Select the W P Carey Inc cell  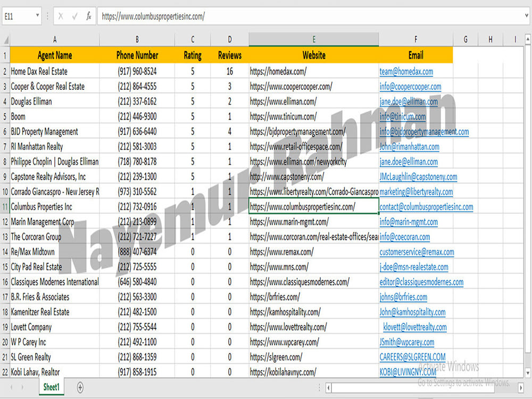tap(55, 342)
